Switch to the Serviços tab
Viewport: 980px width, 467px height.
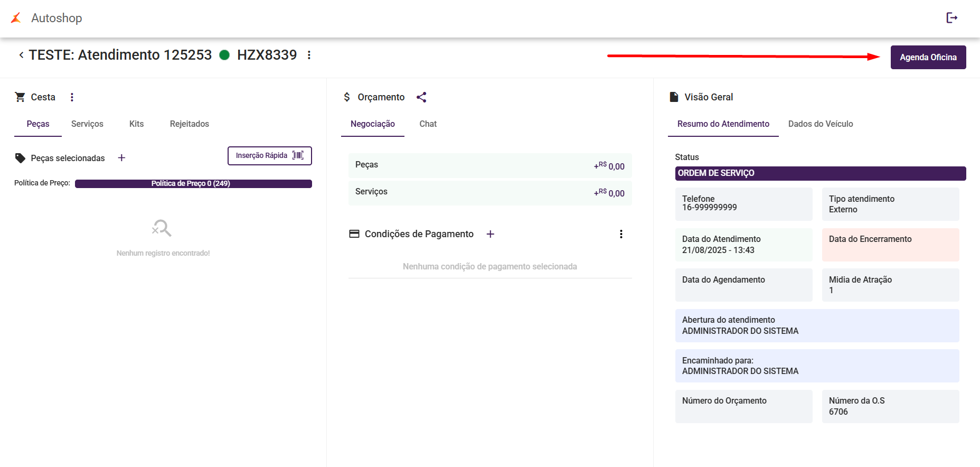(x=87, y=124)
